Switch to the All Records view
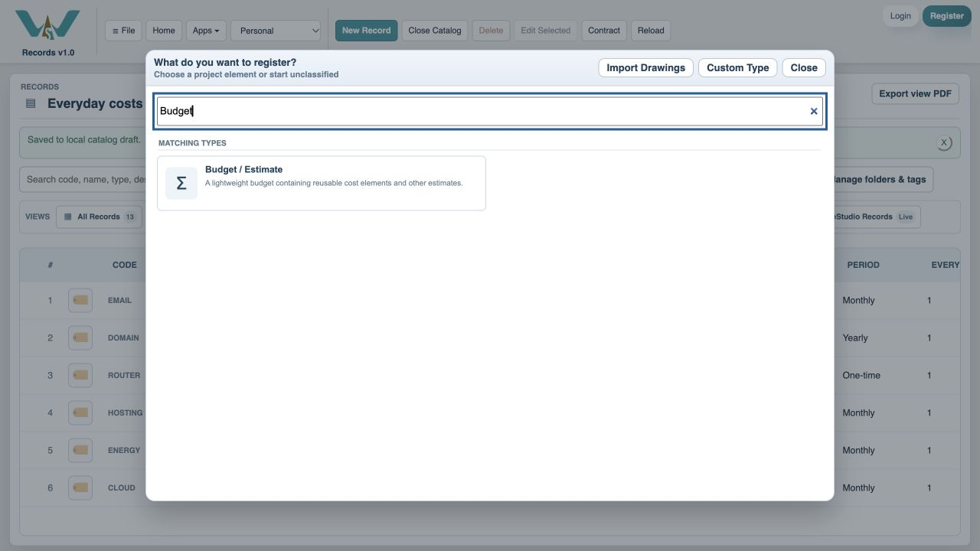 click(x=99, y=217)
